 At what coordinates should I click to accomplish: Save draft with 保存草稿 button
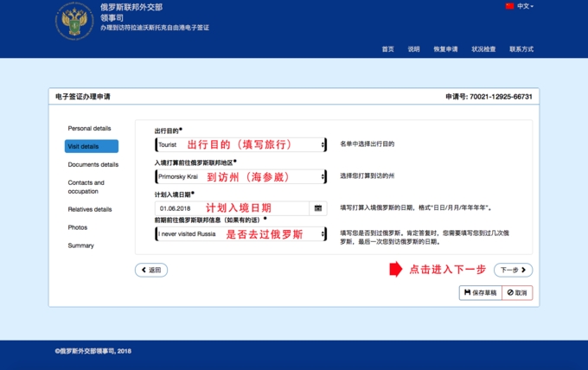pos(480,293)
